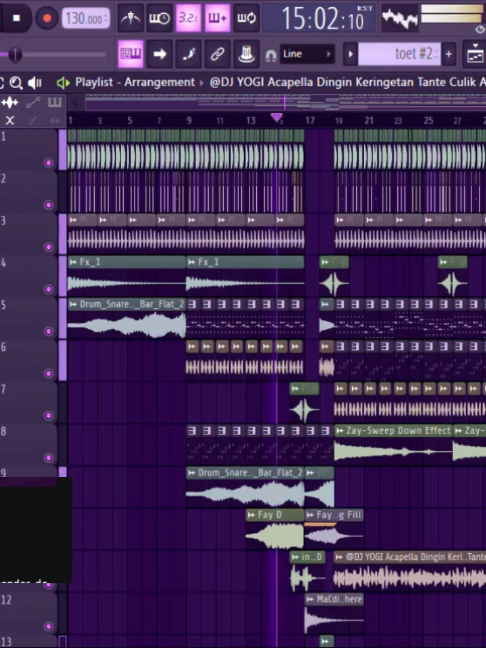
Task: Open the Playlist - Arrangement menu
Action: point(135,82)
